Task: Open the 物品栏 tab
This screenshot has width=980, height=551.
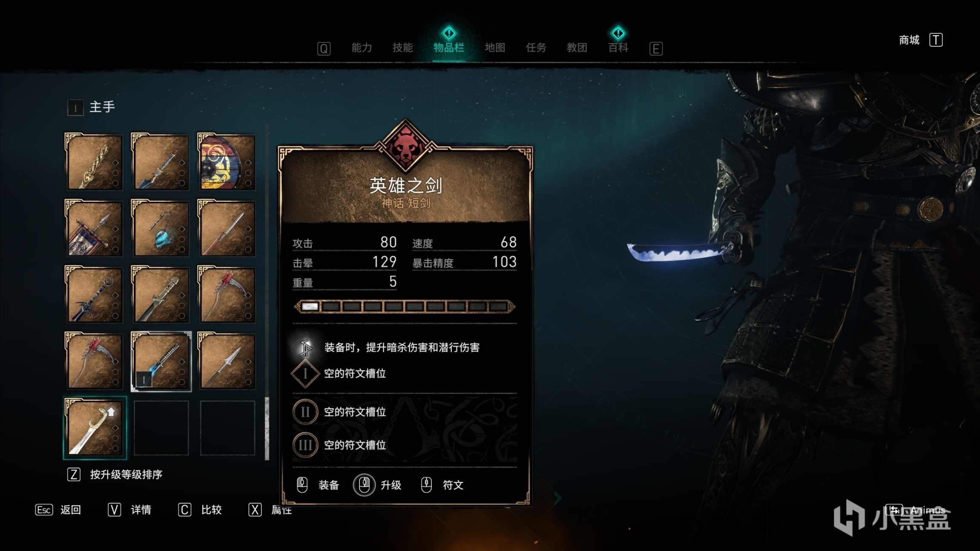Action: [x=449, y=47]
